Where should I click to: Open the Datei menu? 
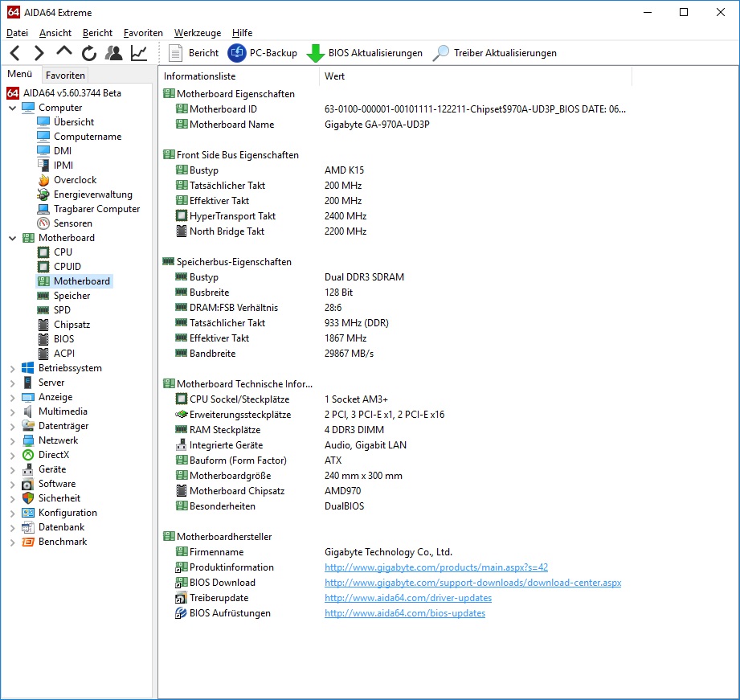click(18, 33)
